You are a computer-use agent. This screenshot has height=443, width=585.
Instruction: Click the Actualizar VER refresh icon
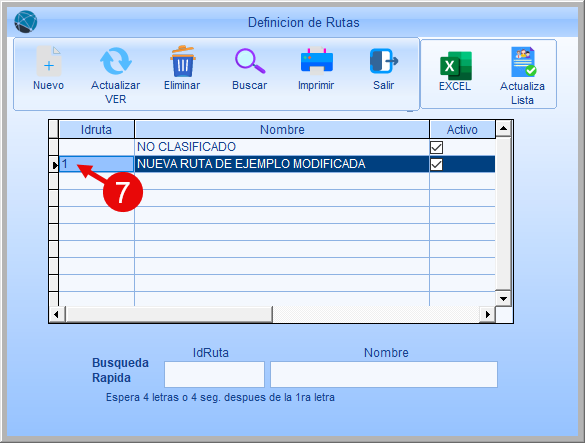[x=115, y=61]
